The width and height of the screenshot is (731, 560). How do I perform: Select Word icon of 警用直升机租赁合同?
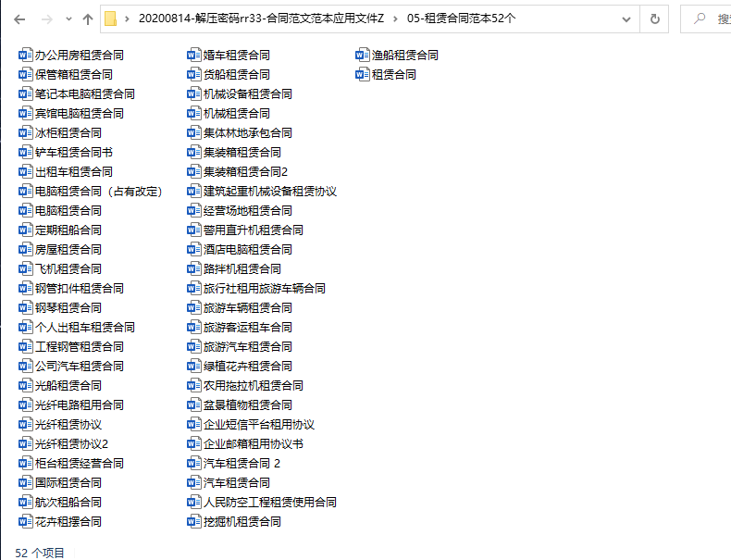(194, 230)
